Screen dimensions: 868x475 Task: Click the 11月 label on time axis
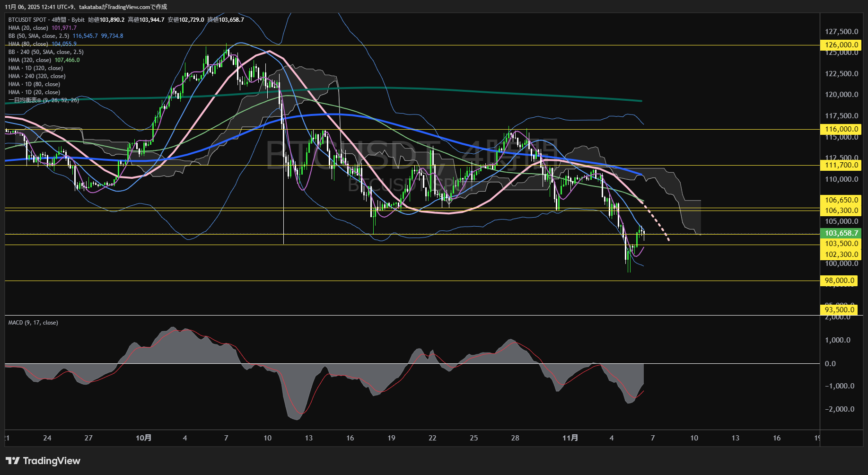tap(570, 438)
